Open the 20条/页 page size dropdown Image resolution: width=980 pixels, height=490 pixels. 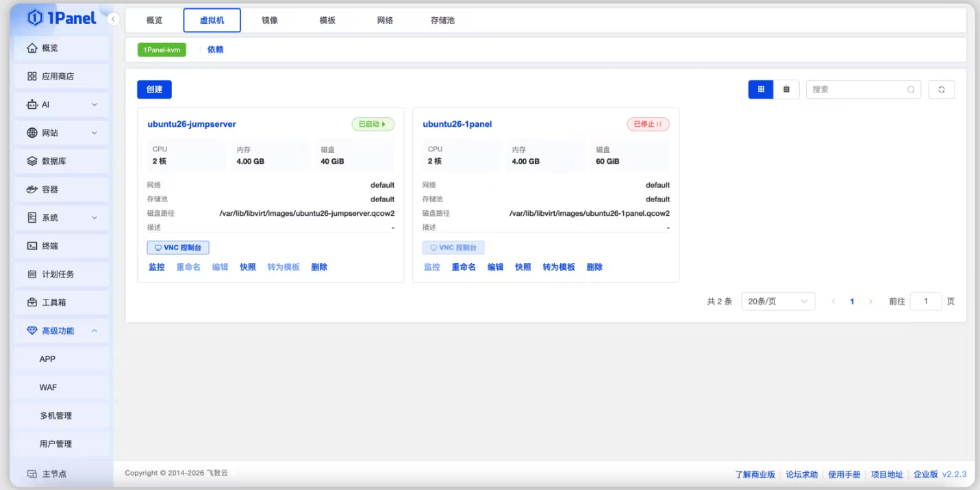point(779,302)
